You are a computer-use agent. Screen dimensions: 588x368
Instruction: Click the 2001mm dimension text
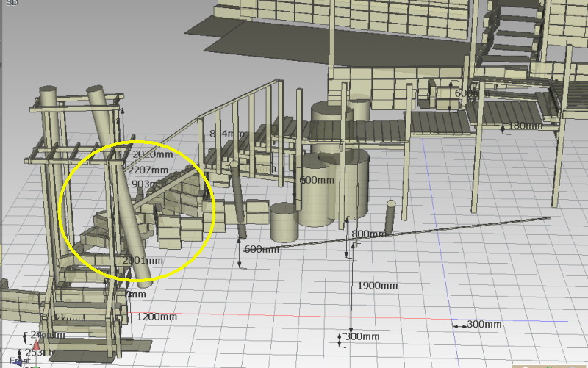point(142,260)
